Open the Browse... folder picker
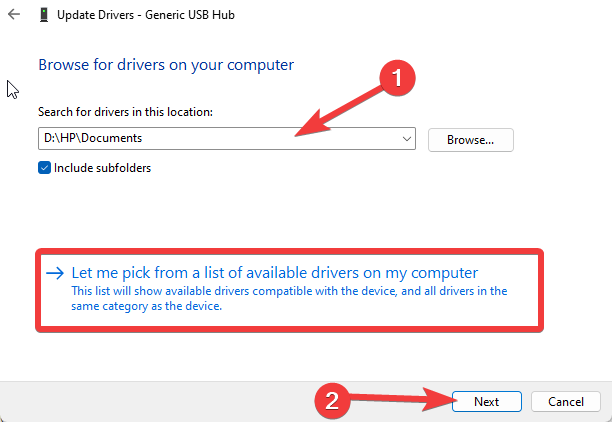Screen dimensions: 612x422 pos(471,140)
